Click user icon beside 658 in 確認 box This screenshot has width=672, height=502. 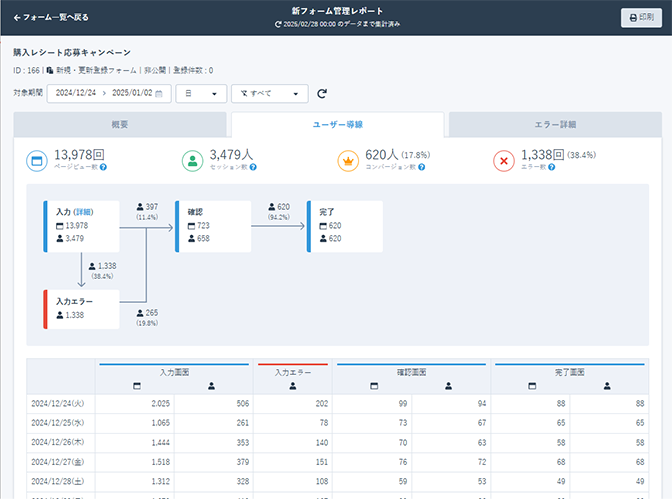pos(191,238)
